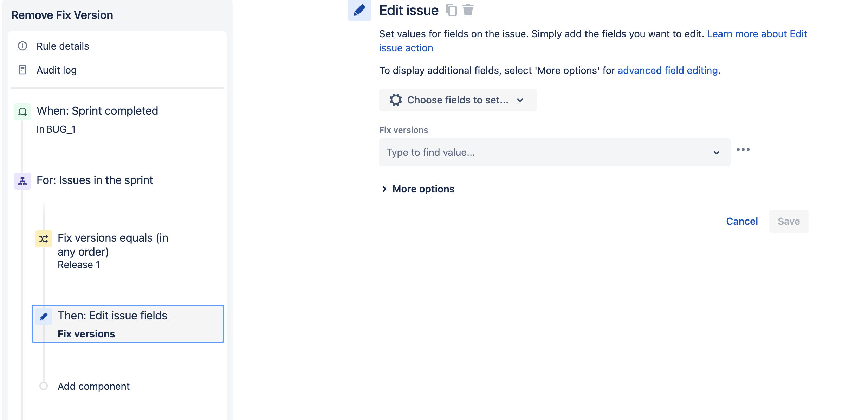Viewport: 868px width, 420px height.
Task: Open the Audit log
Action: (x=56, y=70)
